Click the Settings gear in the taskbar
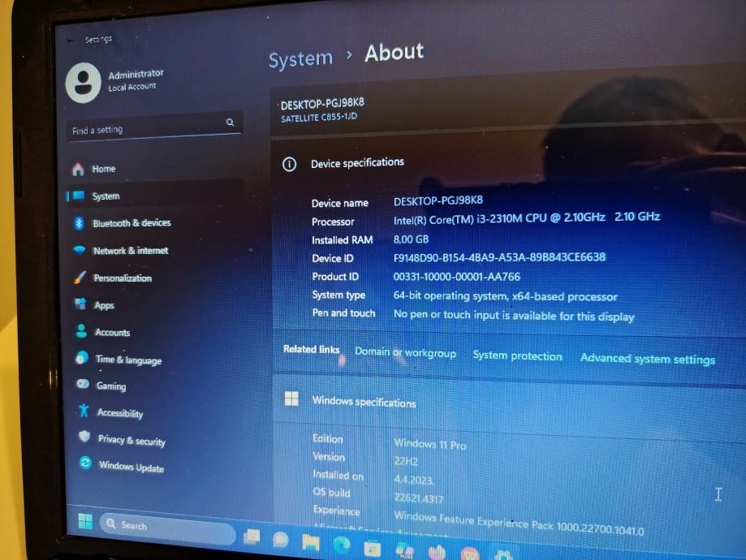The height and width of the screenshot is (560, 746). (x=503, y=555)
